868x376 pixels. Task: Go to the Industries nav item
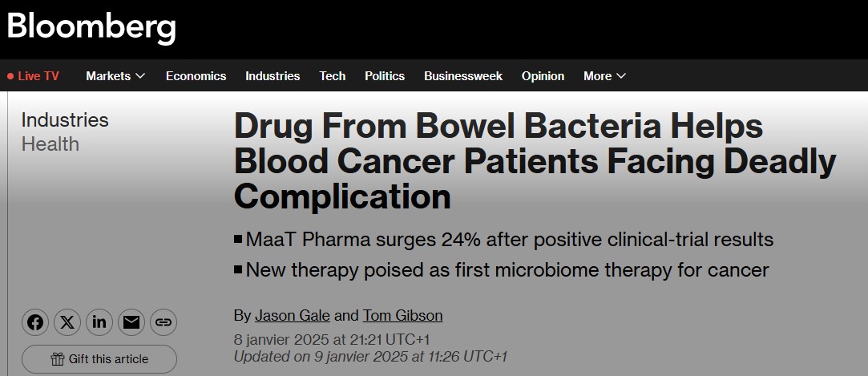[273, 76]
